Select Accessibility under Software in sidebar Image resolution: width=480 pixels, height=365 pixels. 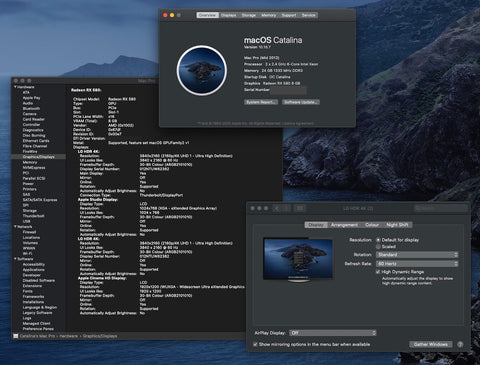tap(34, 264)
